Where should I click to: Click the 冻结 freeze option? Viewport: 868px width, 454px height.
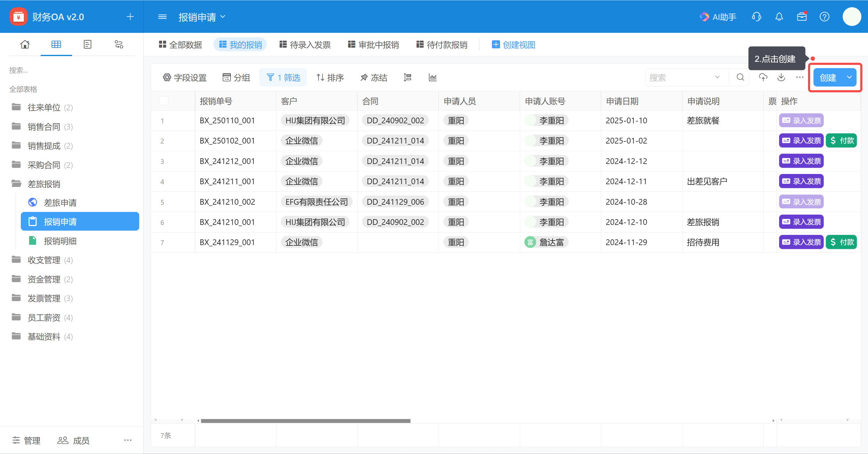click(374, 77)
